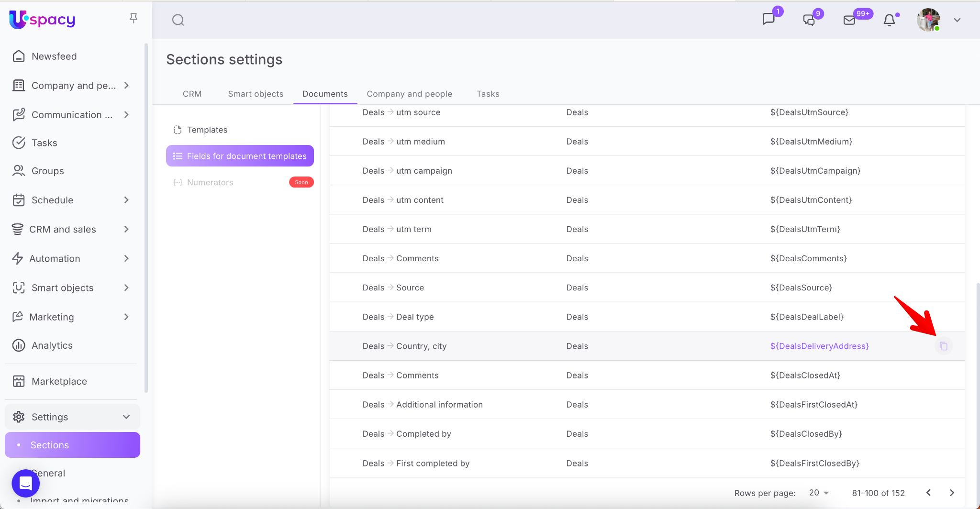The width and height of the screenshot is (980, 509).
Task: Open group conversations icon with badge 9
Action: 809,20
